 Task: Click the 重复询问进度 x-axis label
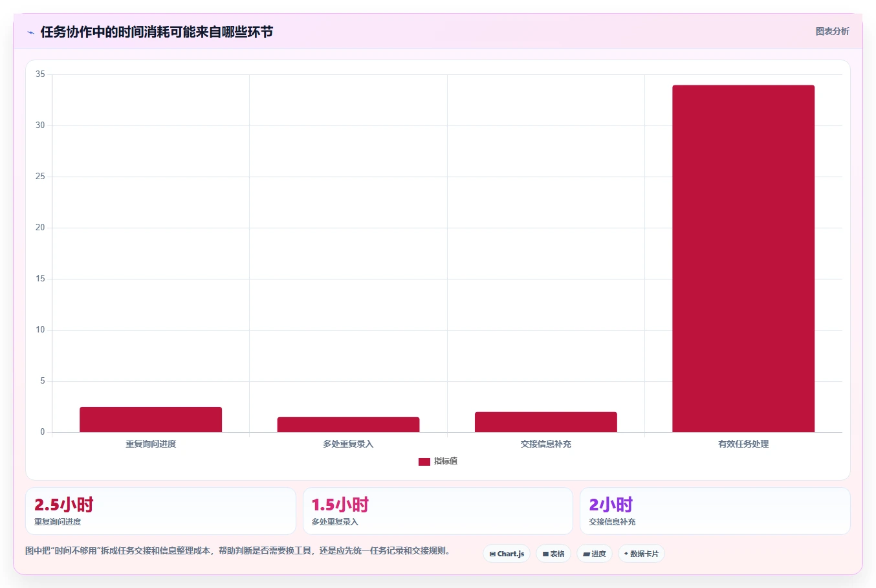coord(151,444)
